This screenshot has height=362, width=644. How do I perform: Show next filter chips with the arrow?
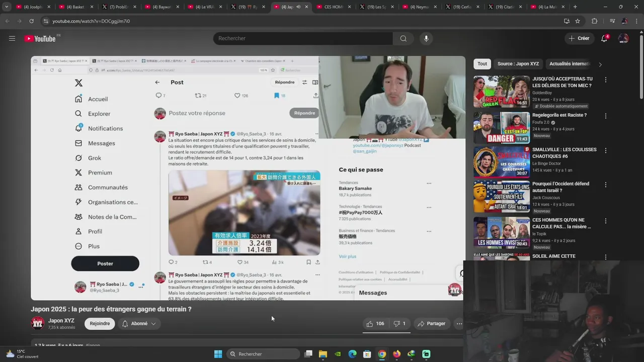[x=600, y=64]
